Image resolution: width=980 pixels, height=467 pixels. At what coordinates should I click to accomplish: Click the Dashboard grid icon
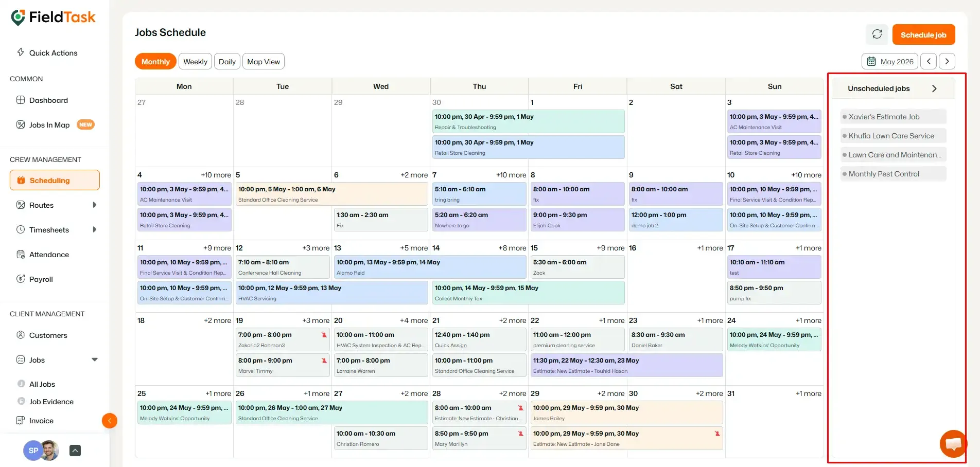21,100
